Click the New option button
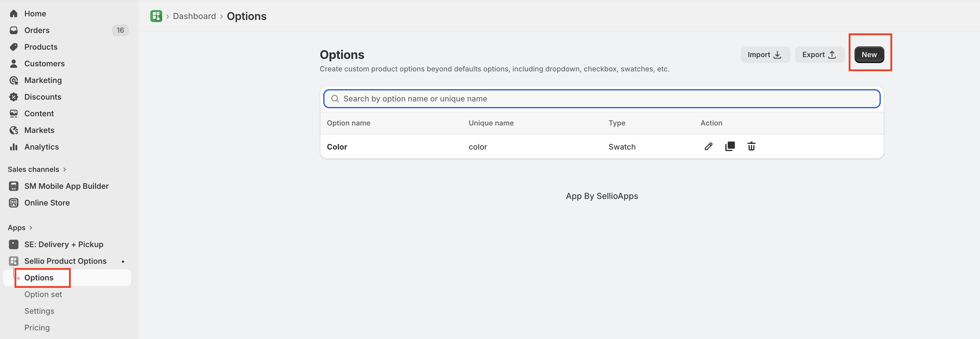The image size is (980, 339). pyautogui.click(x=869, y=54)
